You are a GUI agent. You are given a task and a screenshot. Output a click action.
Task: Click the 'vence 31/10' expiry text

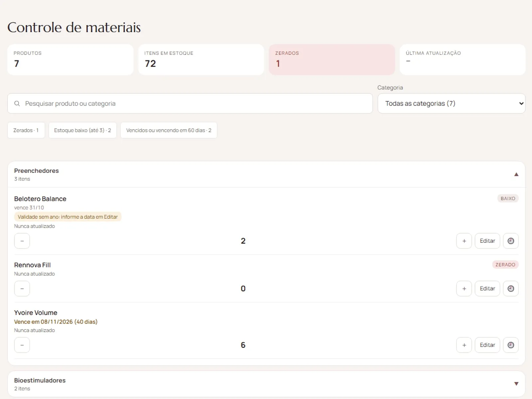(29, 207)
